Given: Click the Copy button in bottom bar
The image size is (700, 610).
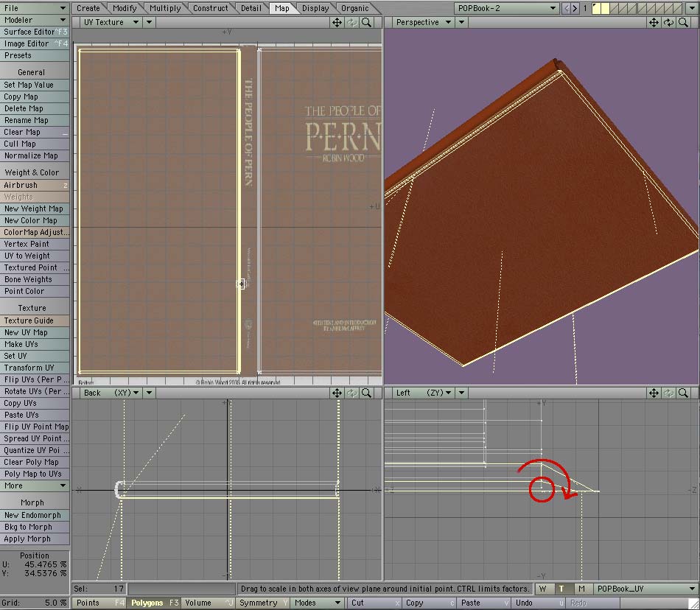Looking at the screenshot, I should click(x=428, y=603).
